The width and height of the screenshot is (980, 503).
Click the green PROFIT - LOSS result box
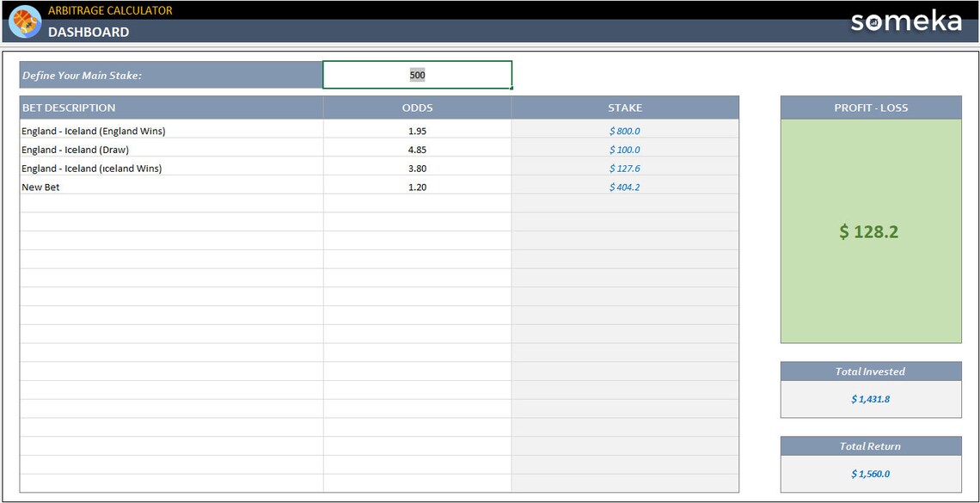tap(870, 230)
